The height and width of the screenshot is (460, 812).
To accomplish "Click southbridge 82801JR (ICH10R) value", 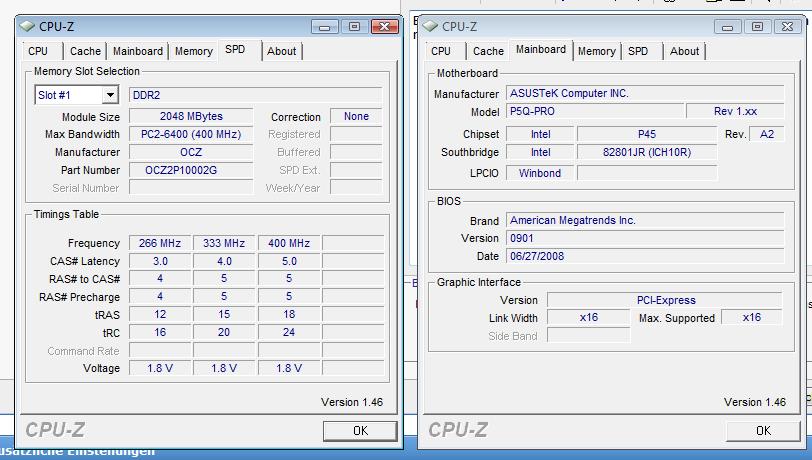I will pyautogui.click(x=647, y=152).
